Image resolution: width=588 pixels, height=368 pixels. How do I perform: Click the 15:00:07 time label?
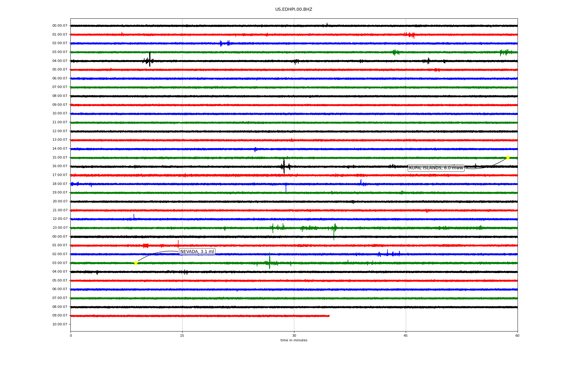tap(60, 158)
